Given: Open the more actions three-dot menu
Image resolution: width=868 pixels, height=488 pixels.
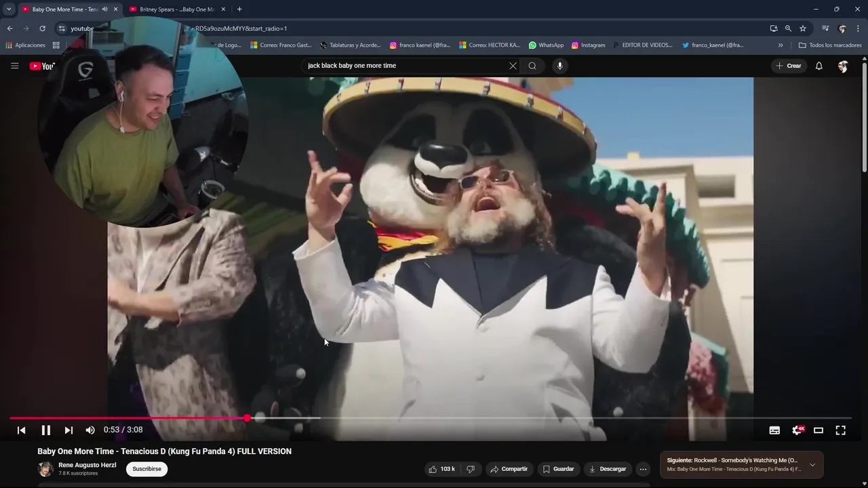Looking at the screenshot, I should coord(644,469).
